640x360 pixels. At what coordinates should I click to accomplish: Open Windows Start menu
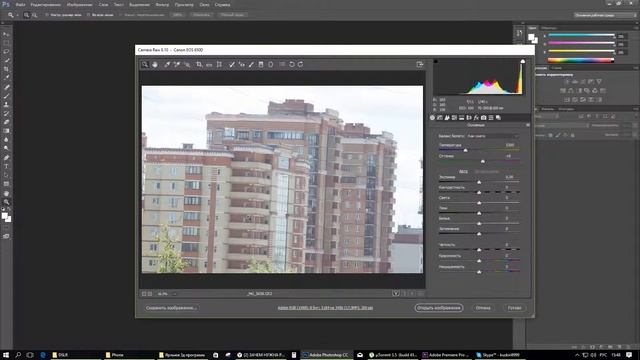[6, 355]
